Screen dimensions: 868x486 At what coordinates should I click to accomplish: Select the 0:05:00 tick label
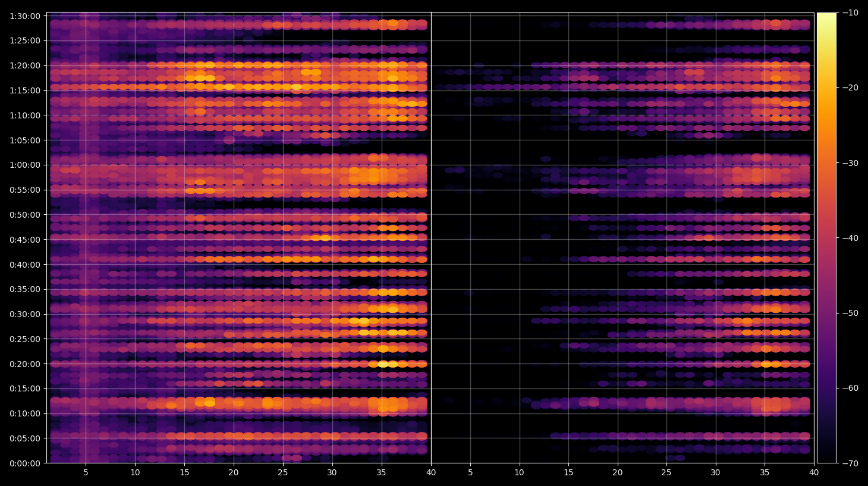tap(25, 439)
